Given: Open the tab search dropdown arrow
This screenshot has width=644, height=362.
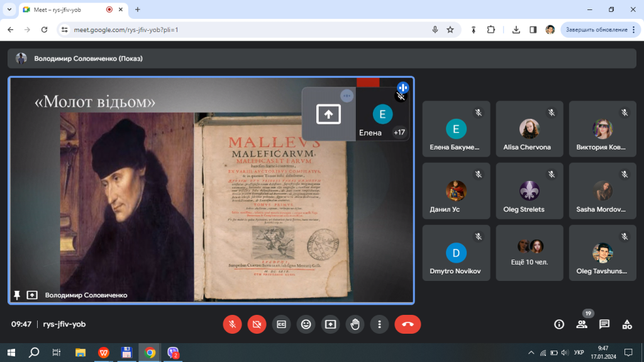Looking at the screenshot, I should 9,9.
